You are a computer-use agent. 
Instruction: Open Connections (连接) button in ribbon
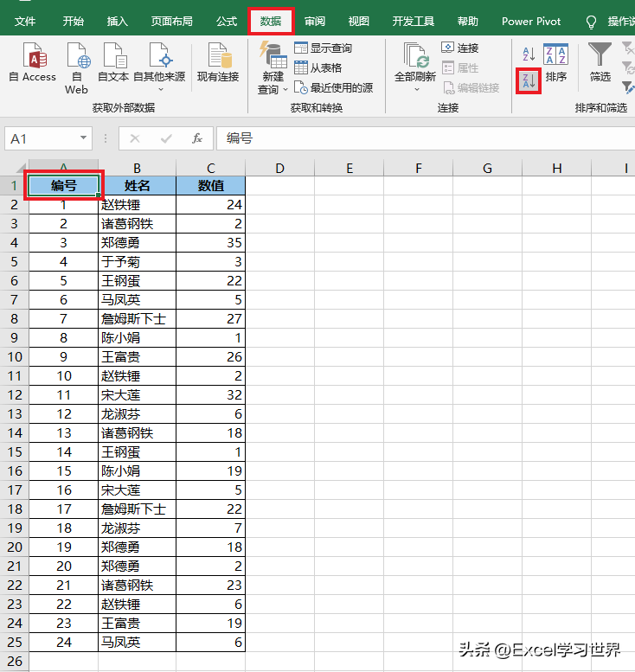click(x=460, y=48)
